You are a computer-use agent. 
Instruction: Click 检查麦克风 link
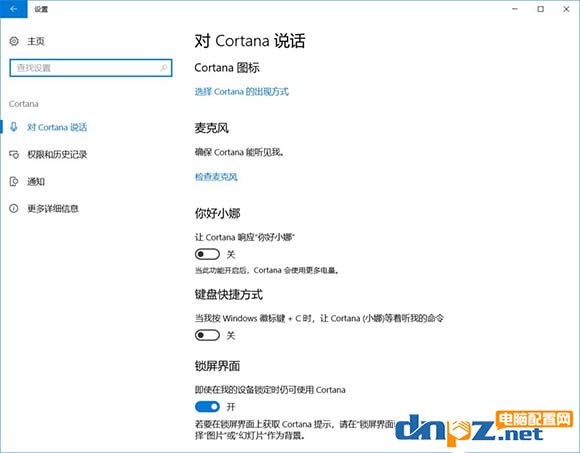coord(216,176)
